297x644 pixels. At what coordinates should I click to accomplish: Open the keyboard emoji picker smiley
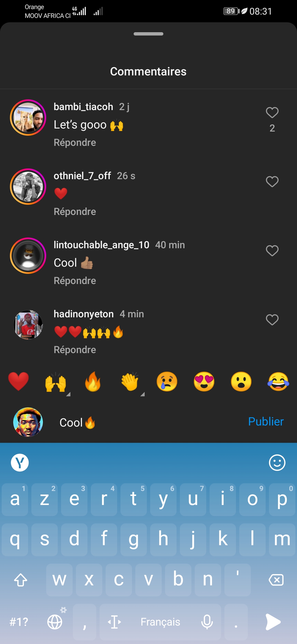coord(277,463)
